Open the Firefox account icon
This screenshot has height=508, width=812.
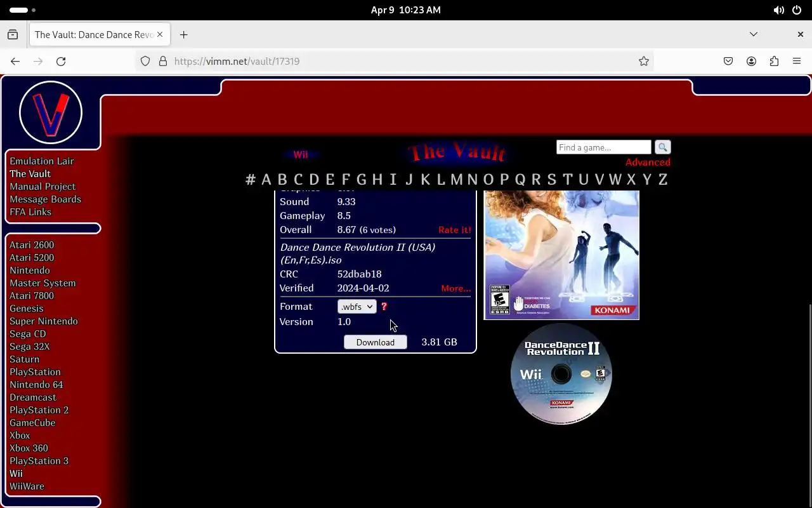(x=751, y=61)
